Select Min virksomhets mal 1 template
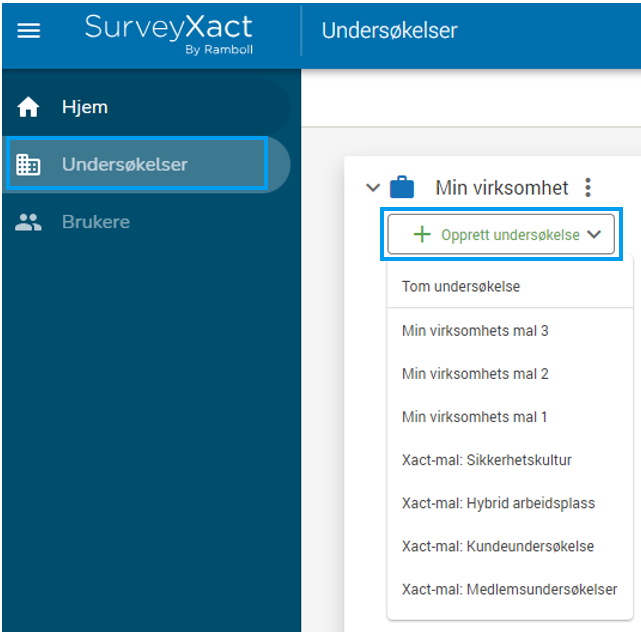This screenshot has width=641, height=632. coord(510,417)
